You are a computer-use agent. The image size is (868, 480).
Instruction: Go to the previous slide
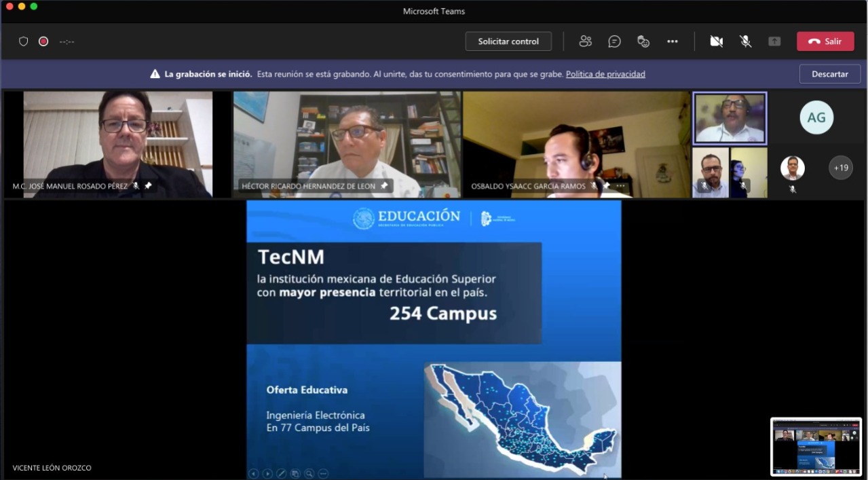pyautogui.click(x=253, y=473)
